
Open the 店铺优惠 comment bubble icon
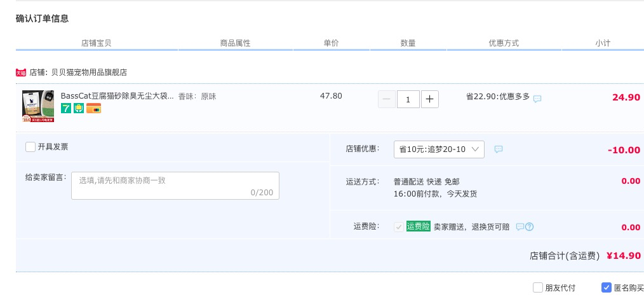coord(498,149)
